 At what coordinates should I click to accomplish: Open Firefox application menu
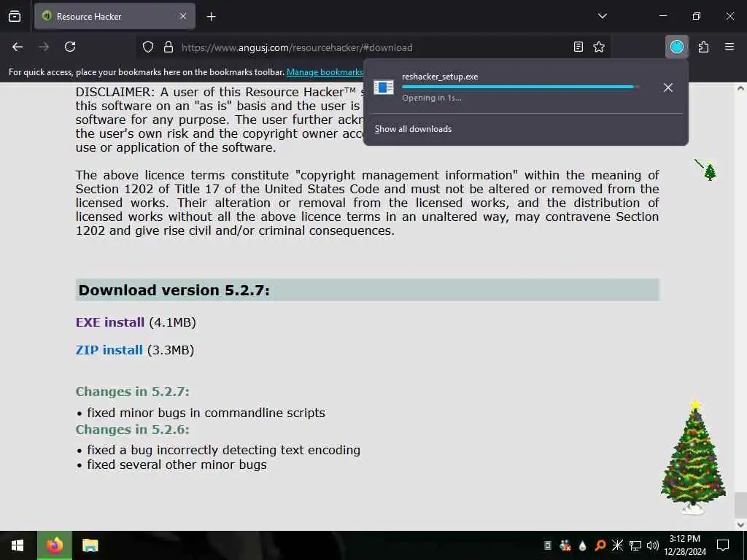[x=729, y=47]
